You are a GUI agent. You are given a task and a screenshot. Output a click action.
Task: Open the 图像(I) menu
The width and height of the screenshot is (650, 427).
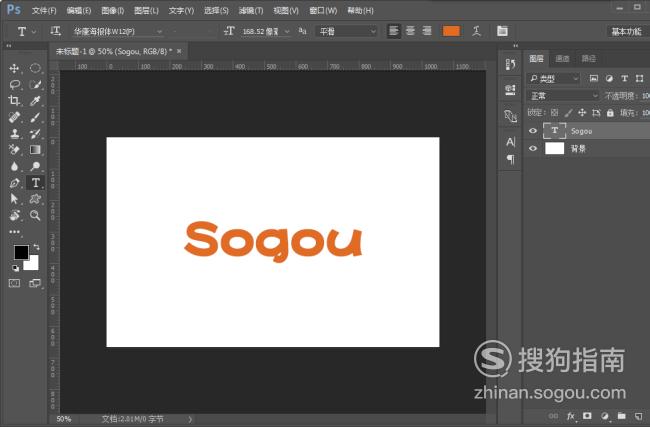pos(113,11)
